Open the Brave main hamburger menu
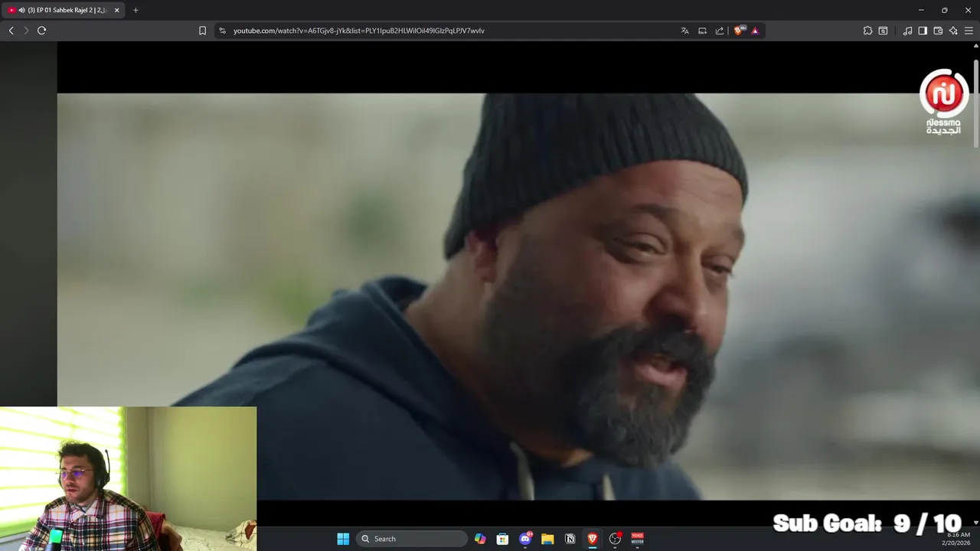The image size is (980, 551). [969, 31]
